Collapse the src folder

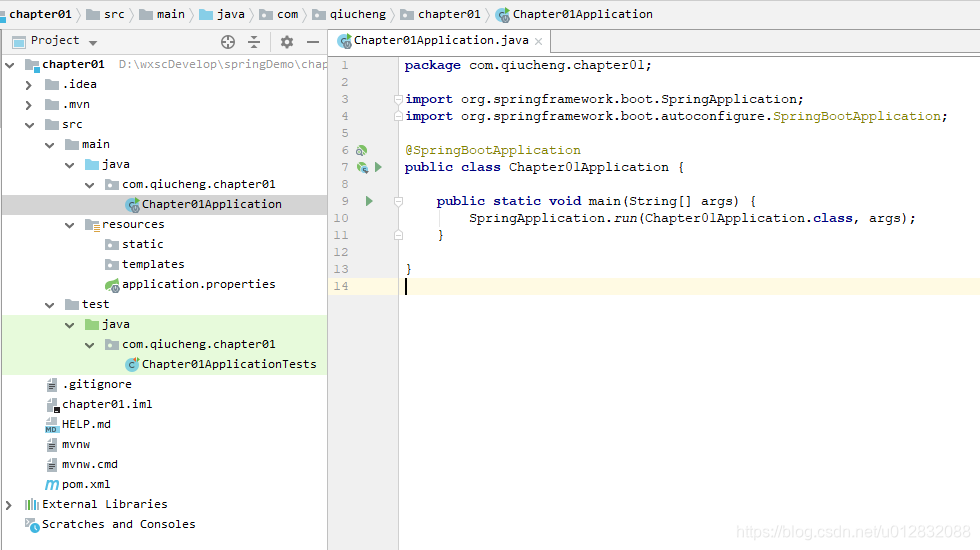pyautogui.click(x=29, y=124)
